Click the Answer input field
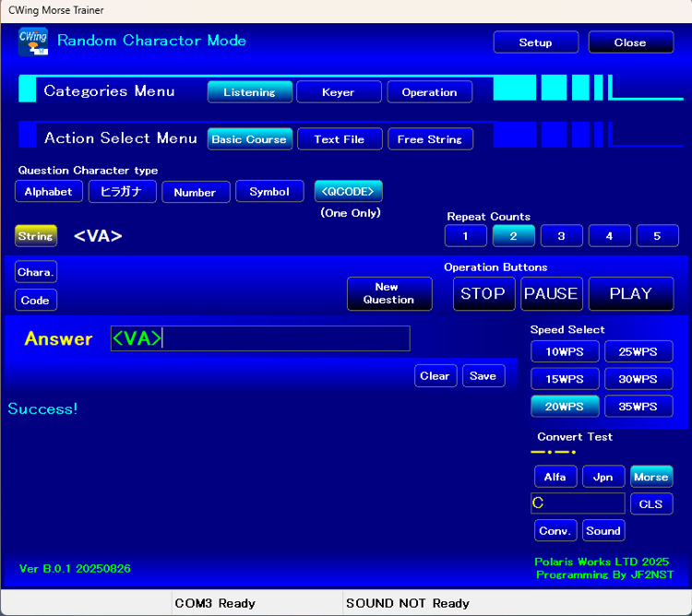 coord(260,338)
